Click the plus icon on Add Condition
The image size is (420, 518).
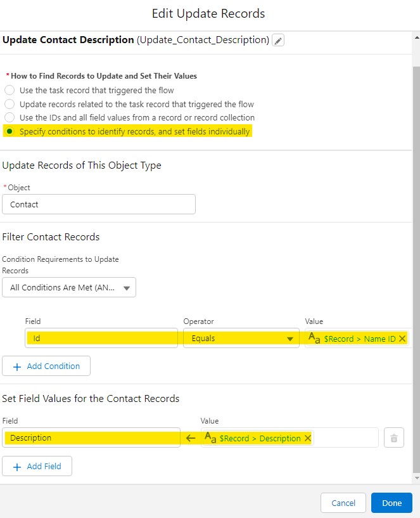[x=17, y=366]
